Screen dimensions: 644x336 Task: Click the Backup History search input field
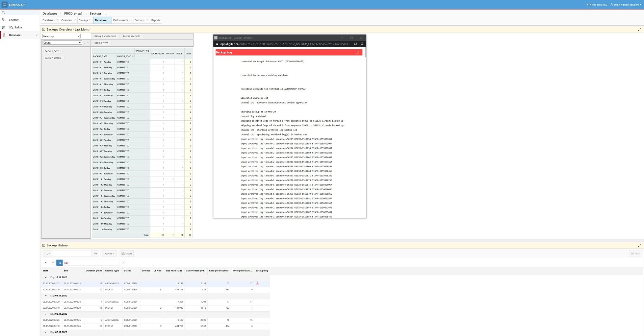click(x=72, y=254)
